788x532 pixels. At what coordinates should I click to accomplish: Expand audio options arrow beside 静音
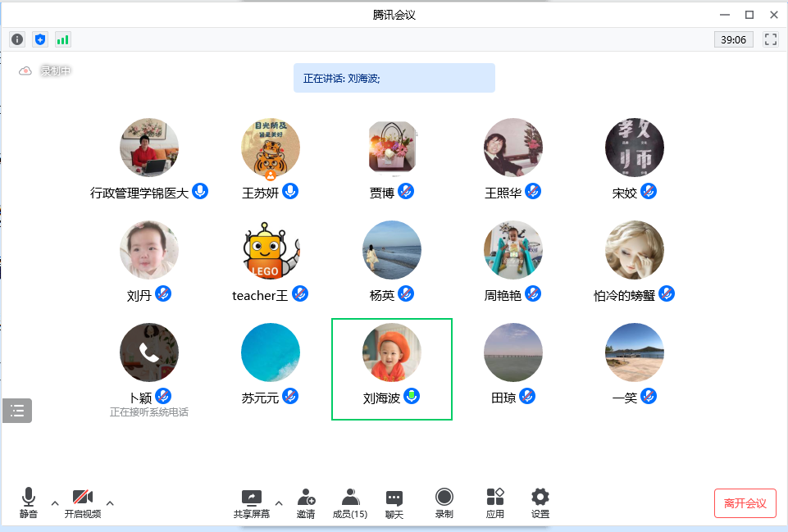point(55,502)
